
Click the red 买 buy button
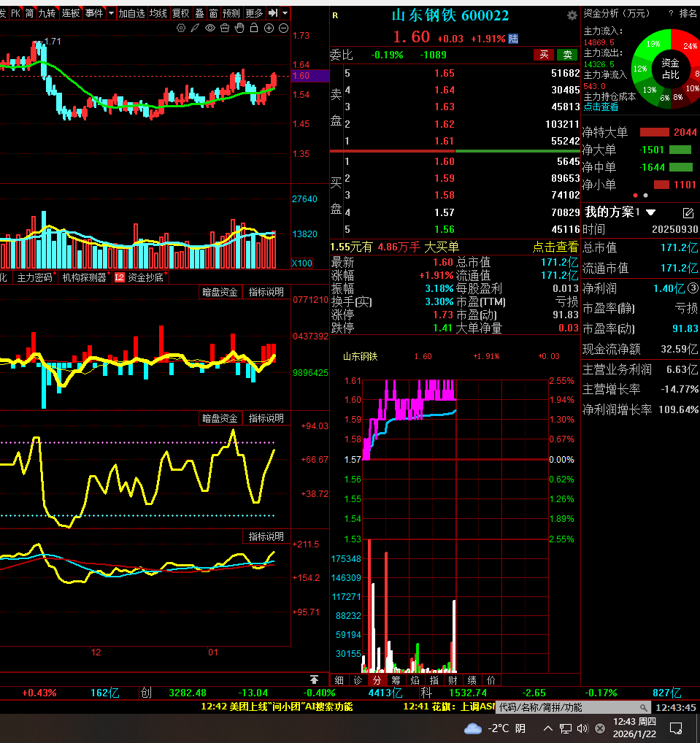[544, 55]
